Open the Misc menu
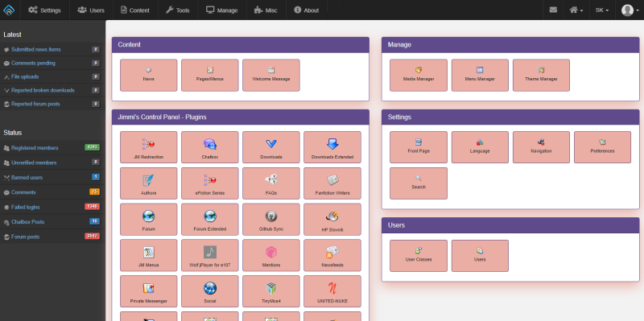Image resolution: width=644 pixels, height=321 pixels. coord(266,10)
